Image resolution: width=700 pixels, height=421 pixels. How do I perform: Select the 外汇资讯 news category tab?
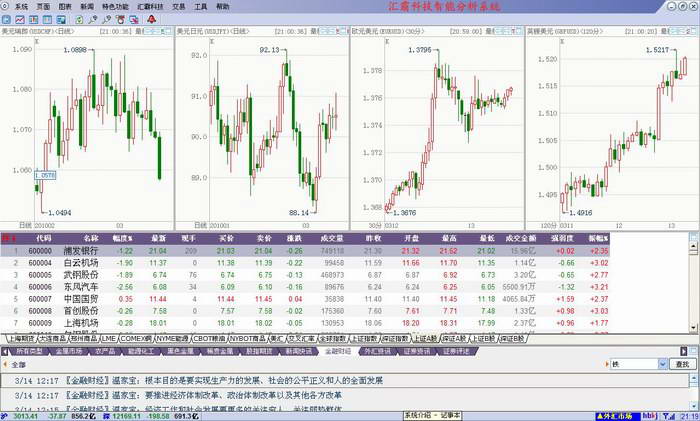[377, 351]
